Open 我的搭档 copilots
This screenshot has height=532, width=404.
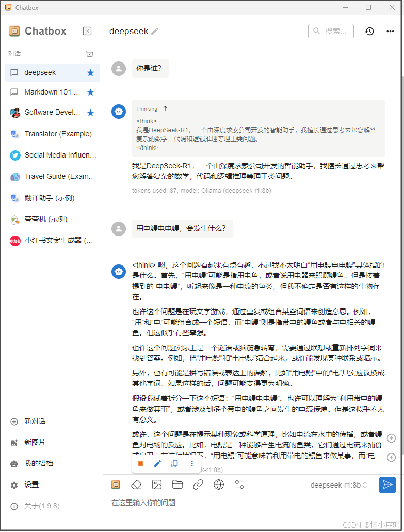[52, 464]
